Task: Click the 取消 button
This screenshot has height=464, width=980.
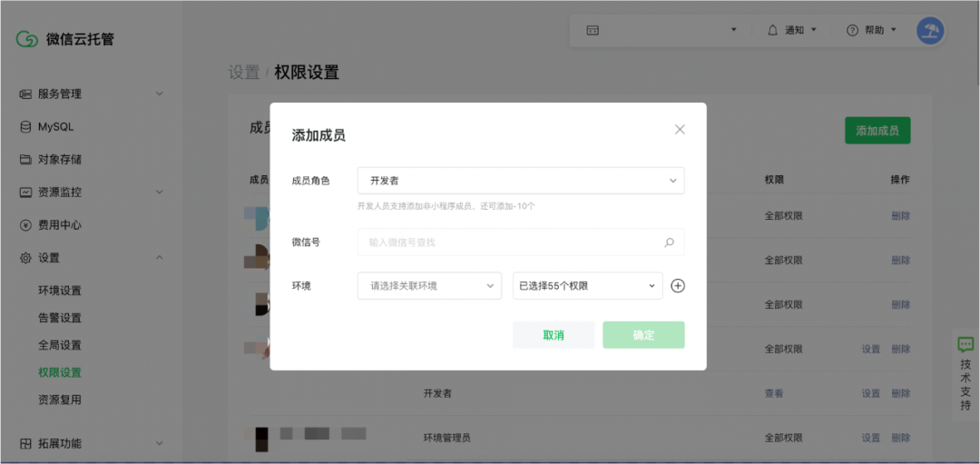Action: (x=554, y=335)
